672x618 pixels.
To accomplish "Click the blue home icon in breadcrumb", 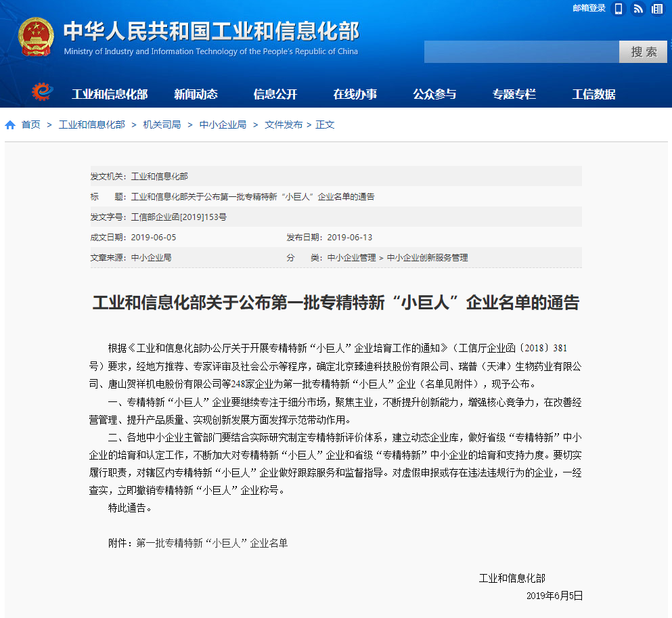I will click(10, 125).
